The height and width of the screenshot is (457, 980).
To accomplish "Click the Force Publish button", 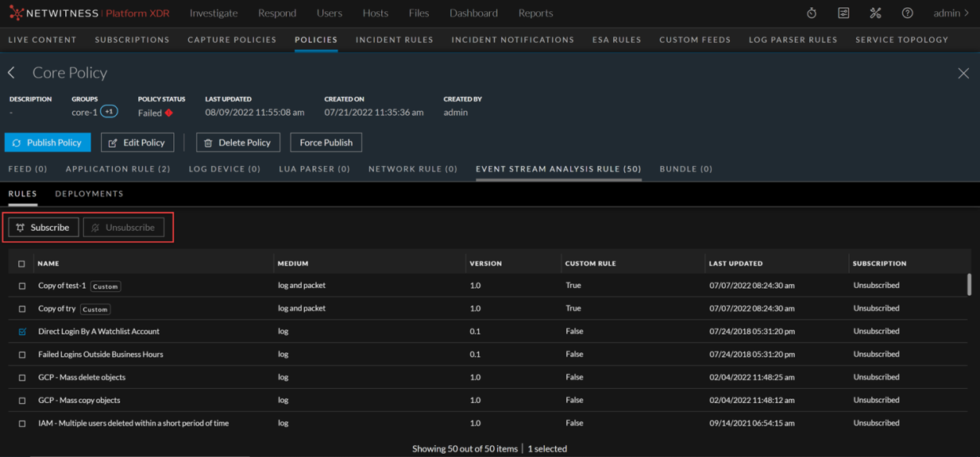I will (326, 143).
